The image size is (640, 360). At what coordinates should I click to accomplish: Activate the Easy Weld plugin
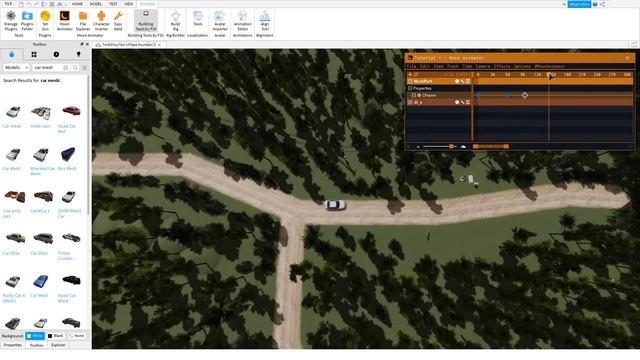(x=118, y=21)
